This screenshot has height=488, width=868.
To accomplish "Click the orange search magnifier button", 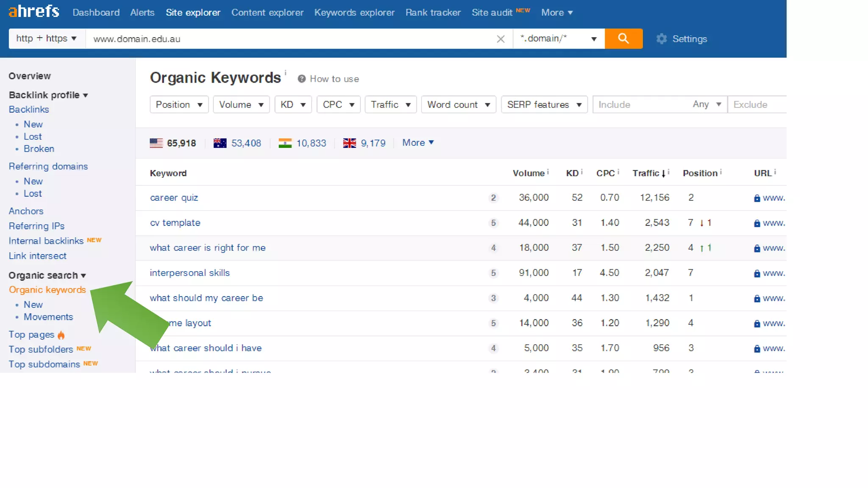I will pos(623,39).
